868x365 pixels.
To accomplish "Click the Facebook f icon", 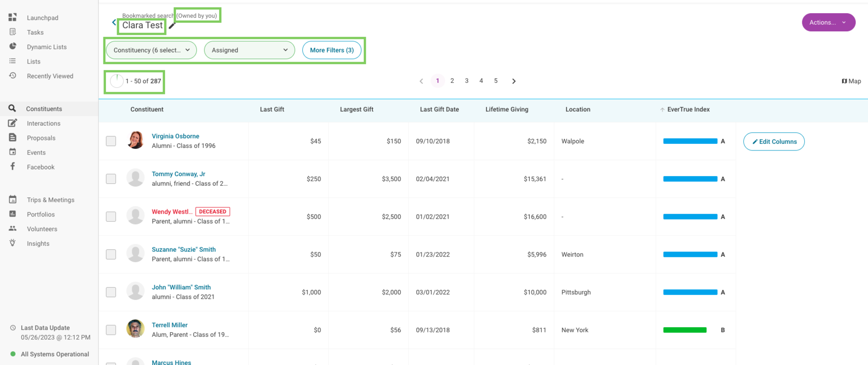I will [13, 167].
